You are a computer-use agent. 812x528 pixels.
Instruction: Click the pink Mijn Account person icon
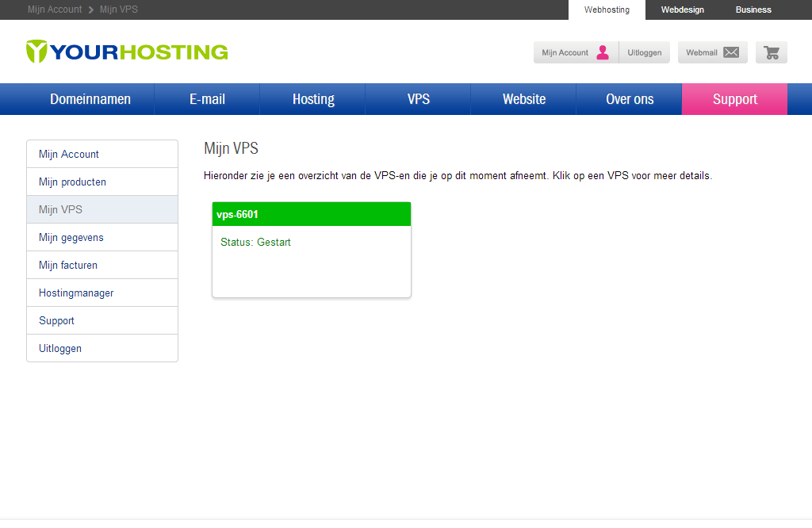click(x=603, y=52)
